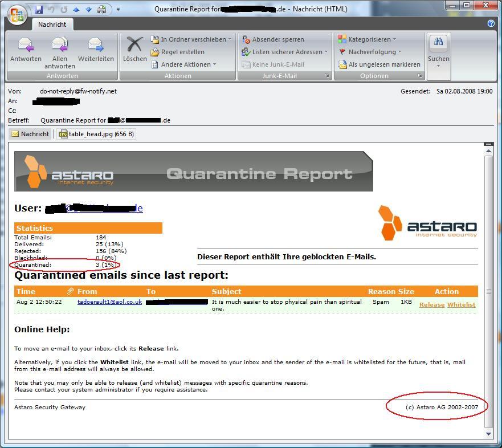This screenshot has height=448, width=502.
Task: Open attachment table_head.jpg
Action: (96, 134)
